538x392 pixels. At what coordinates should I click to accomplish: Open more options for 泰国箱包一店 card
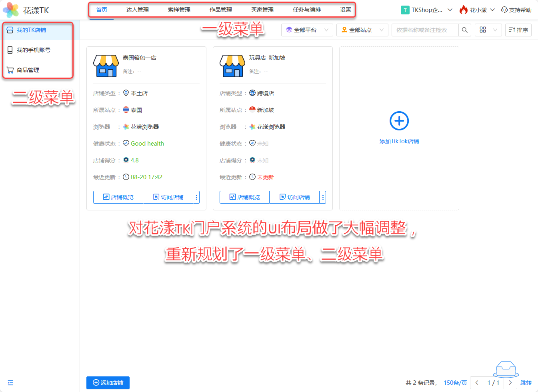pyautogui.click(x=196, y=197)
